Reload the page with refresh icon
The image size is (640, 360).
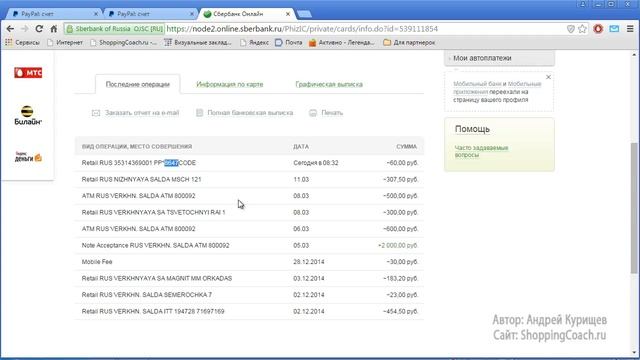click(x=39, y=29)
